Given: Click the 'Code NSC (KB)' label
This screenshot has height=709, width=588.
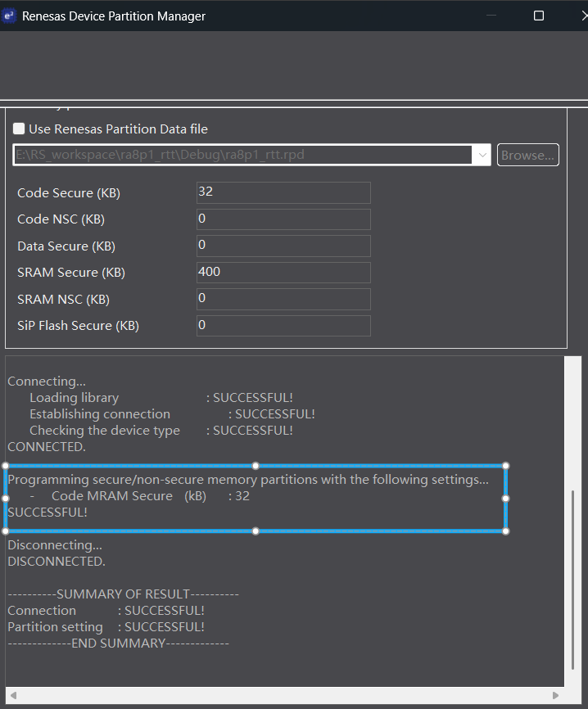Looking at the screenshot, I should (x=61, y=219).
